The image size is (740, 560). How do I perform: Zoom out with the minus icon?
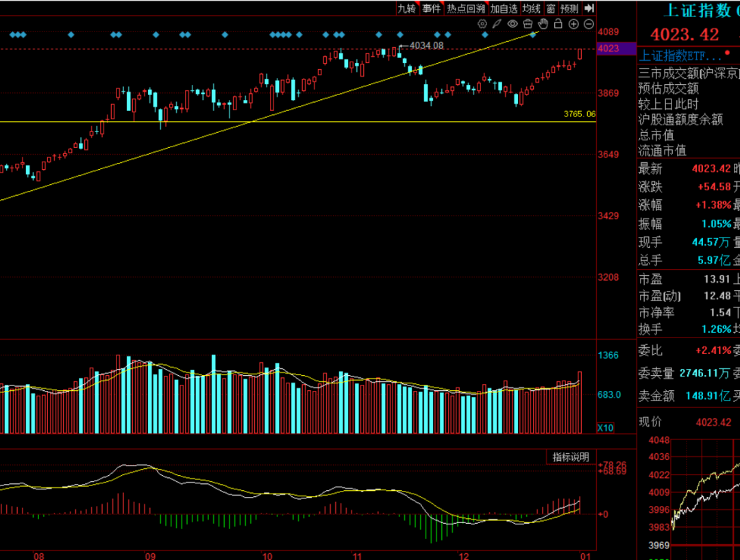589,24
